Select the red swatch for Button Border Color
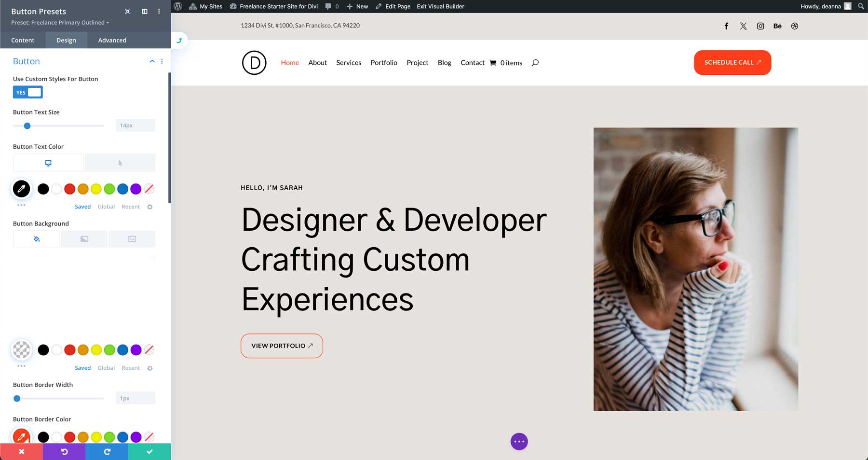This screenshot has width=868, height=460. tap(69, 437)
